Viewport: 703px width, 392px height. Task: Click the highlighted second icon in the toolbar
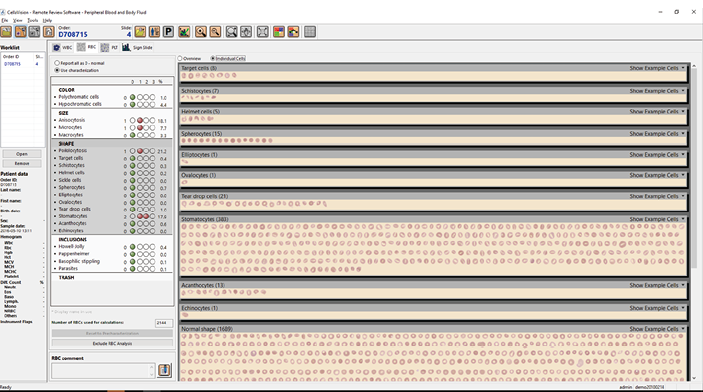point(21,31)
